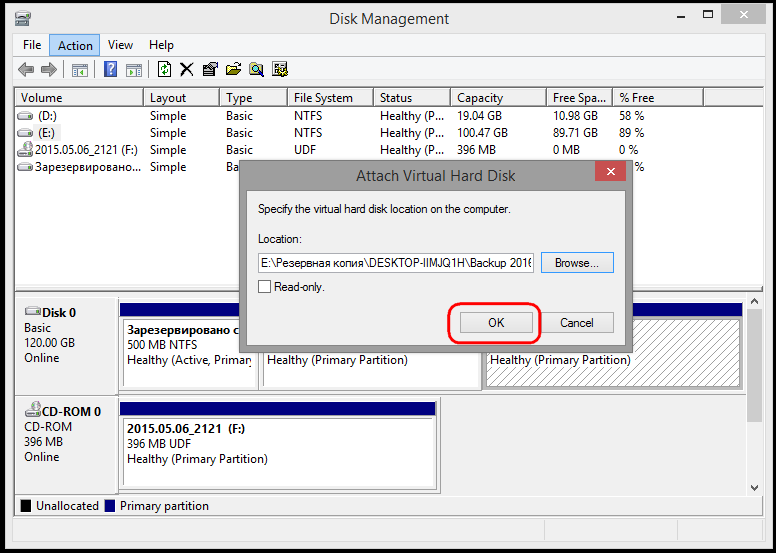The image size is (776, 553).
Task: Sort by the Free Space column header
Action: click(580, 98)
